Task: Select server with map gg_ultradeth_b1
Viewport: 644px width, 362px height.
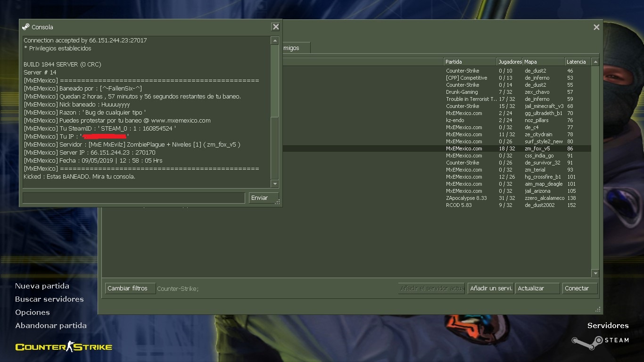Action: [x=436, y=113]
